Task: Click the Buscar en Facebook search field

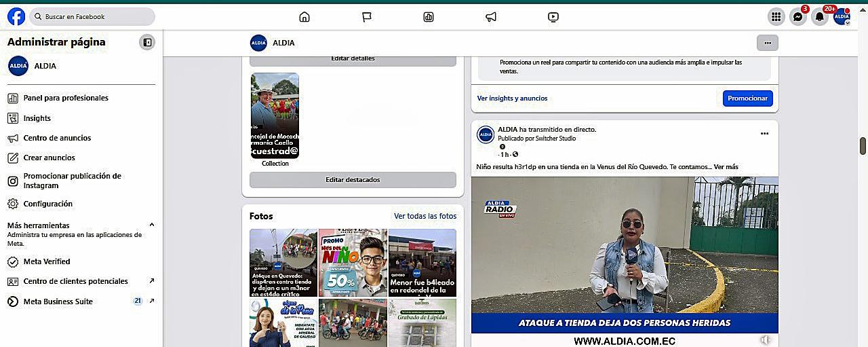Action: tap(92, 16)
